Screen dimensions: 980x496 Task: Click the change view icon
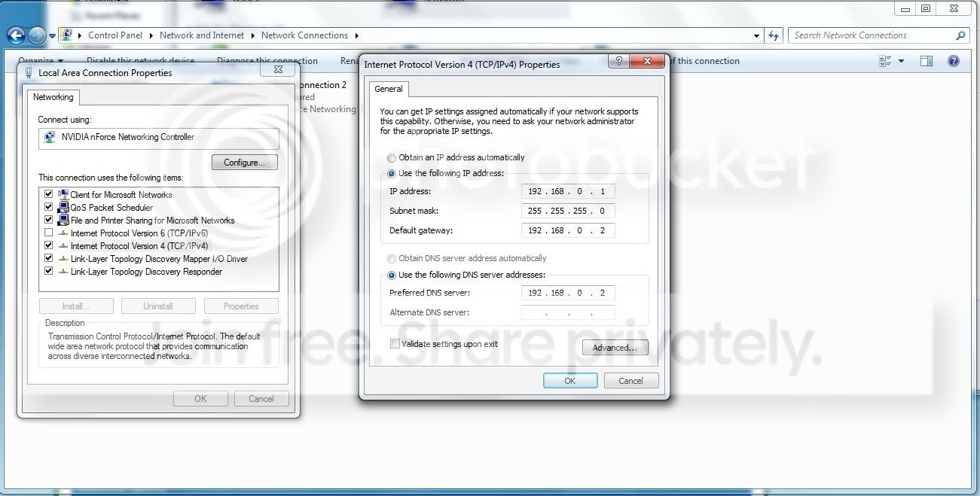coord(885,61)
